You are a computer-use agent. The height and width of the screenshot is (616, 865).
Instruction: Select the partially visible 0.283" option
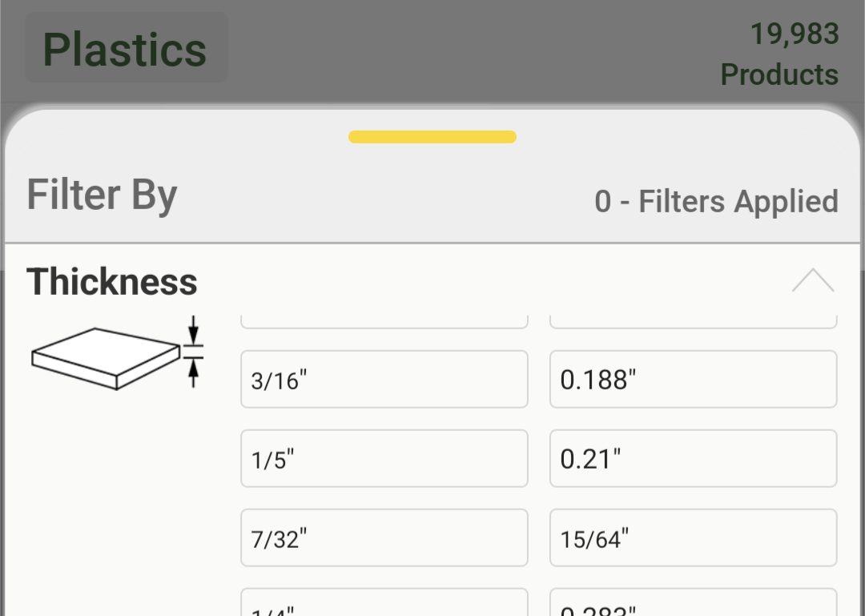tap(693, 604)
